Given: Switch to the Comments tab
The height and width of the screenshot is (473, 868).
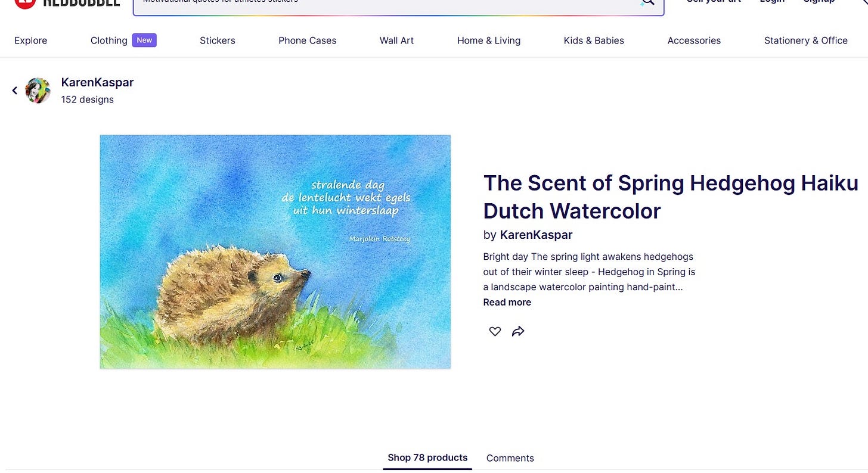Looking at the screenshot, I should point(510,458).
